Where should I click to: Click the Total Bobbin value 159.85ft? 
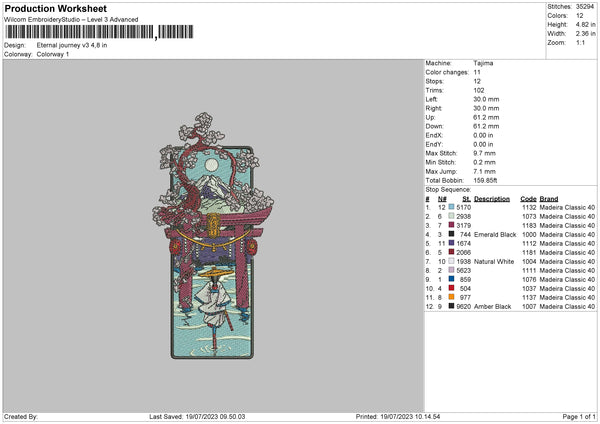[485, 181]
